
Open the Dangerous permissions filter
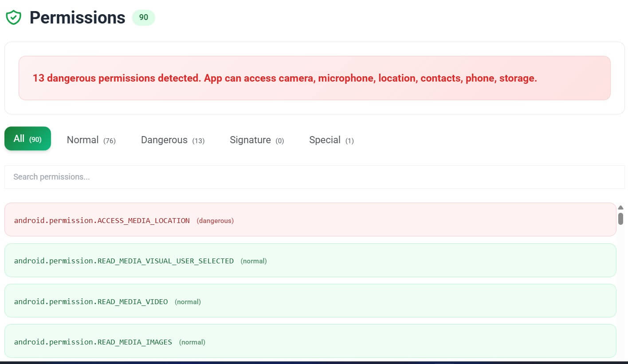pos(172,140)
